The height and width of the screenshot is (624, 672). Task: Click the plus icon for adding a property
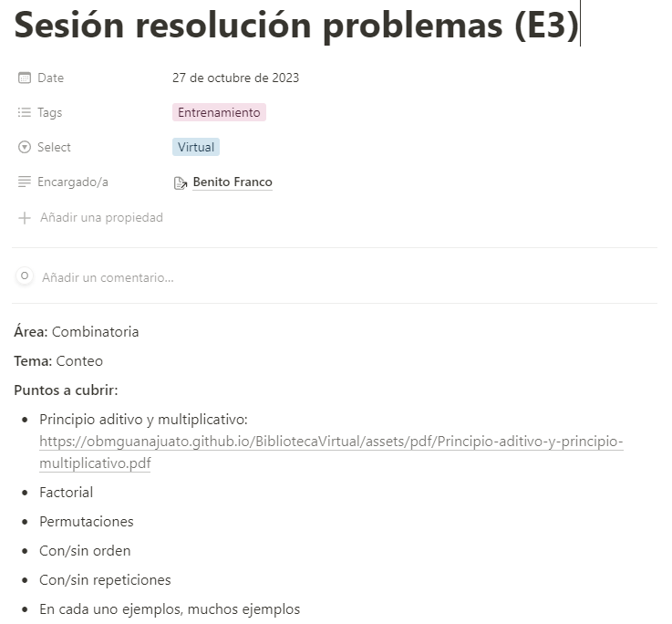[x=25, y=218]
